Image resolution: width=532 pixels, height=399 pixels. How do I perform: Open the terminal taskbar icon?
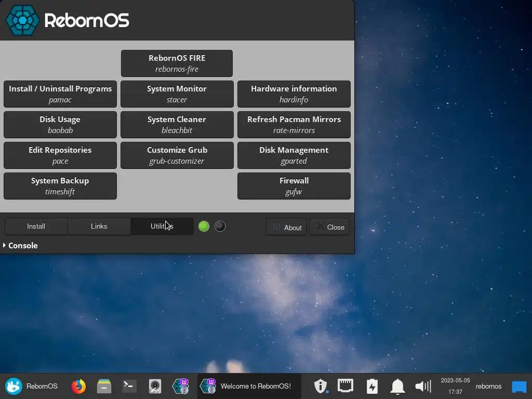(129, 386)
